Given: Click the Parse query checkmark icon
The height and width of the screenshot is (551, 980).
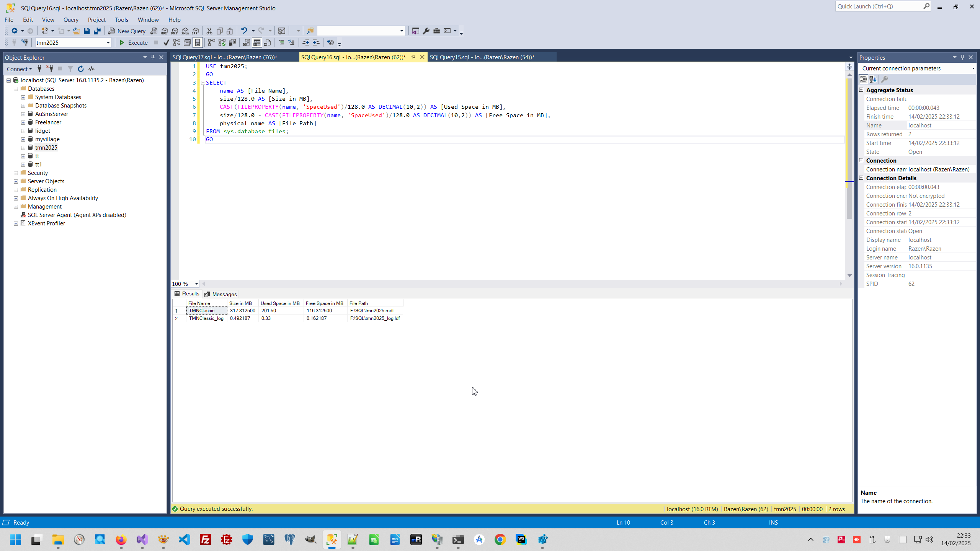Looking at the screenshot, I should pyautogui.click(x=166, y=42).
